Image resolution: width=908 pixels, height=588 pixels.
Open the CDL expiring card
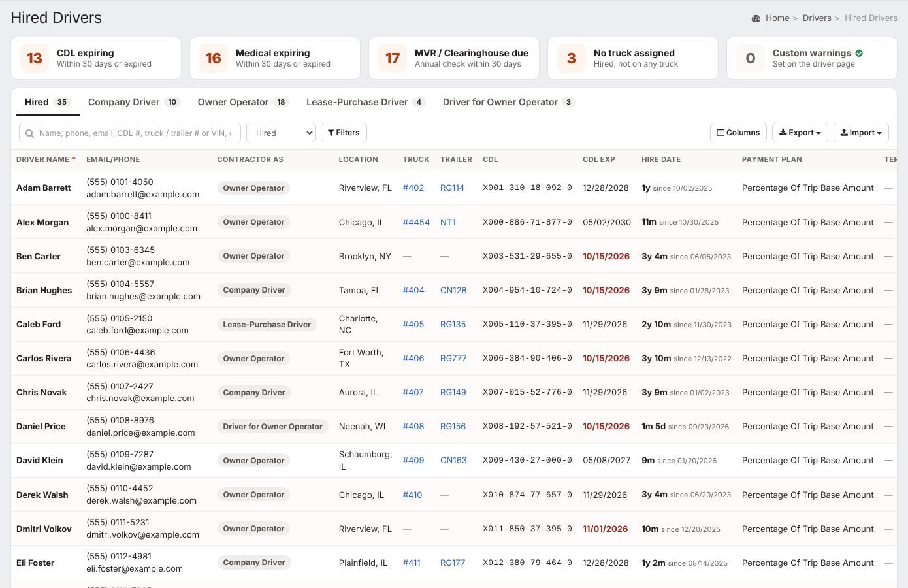(x=96, y=58)
